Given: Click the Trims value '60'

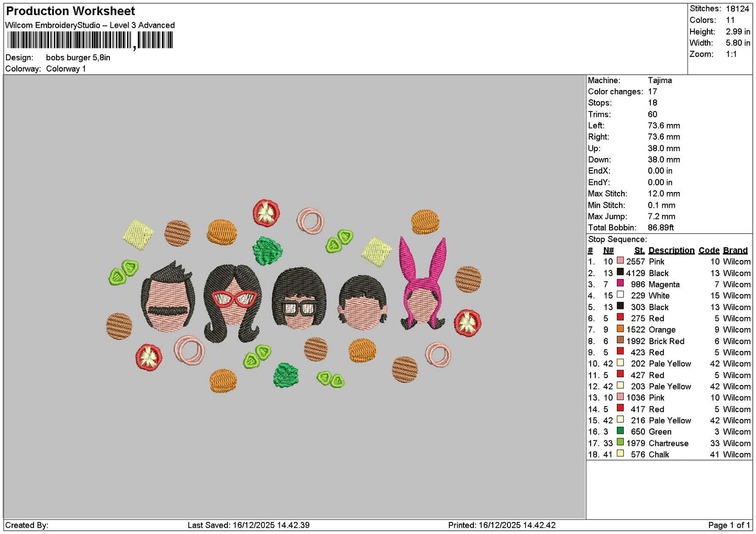Looking at the screenshot, I should pos(652,114).
